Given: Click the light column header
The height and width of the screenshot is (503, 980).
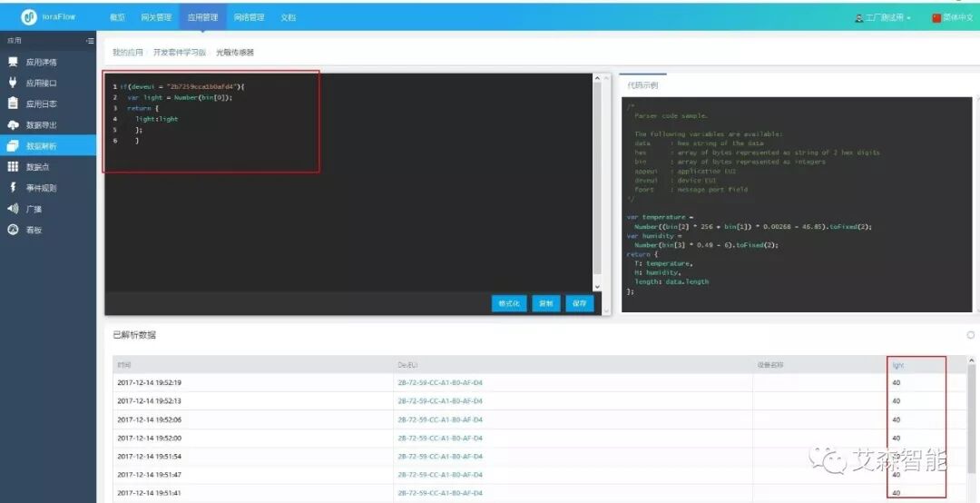Looking at the screenshot, I should point(898,365).
